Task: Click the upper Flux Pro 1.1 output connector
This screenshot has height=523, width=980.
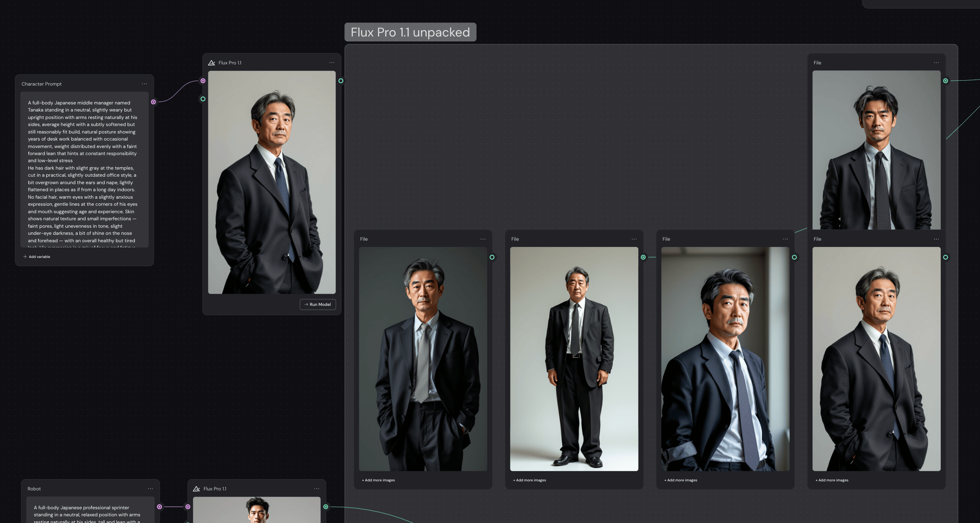Action: [341, 81]
